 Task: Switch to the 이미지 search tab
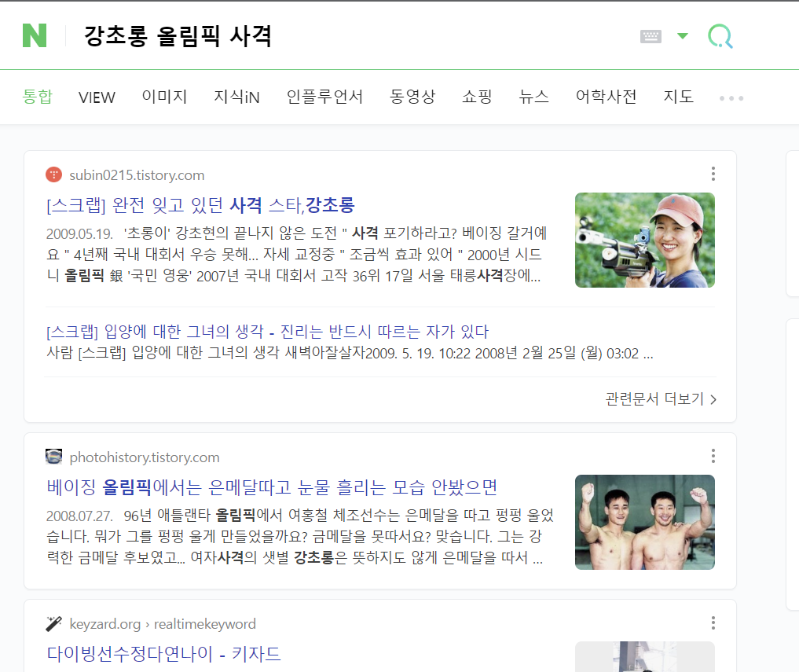point(164,97)
